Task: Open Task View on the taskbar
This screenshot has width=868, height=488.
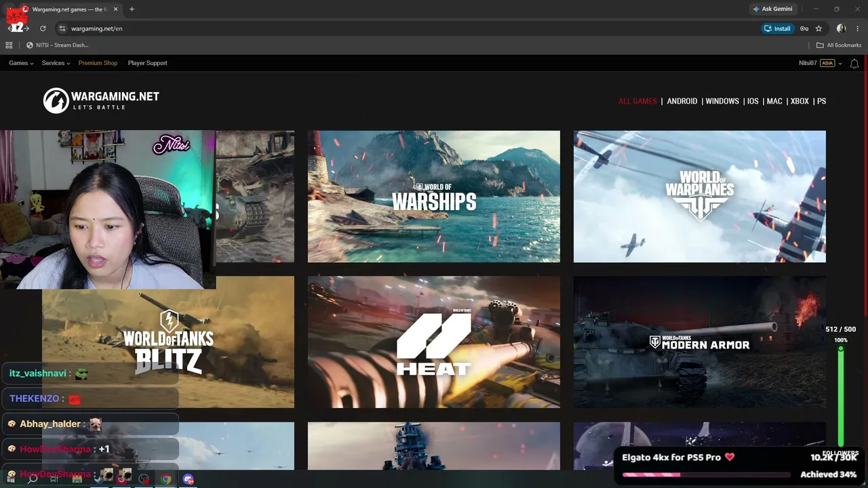Action: [x=54, y=479]
